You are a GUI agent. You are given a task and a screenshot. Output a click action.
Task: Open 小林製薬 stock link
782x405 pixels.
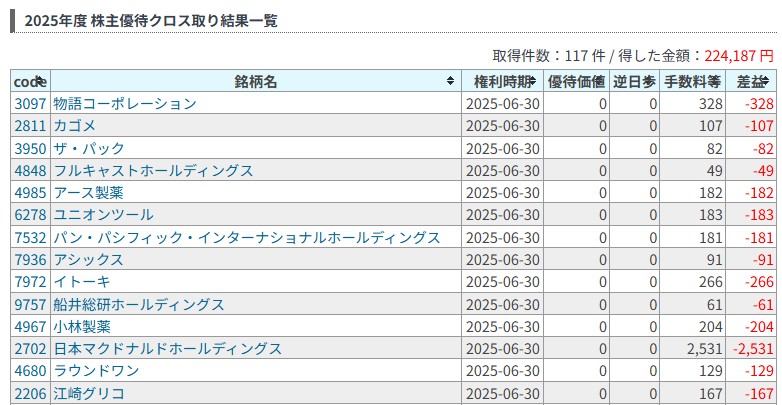pyautogui.click(x=82, y=327)
